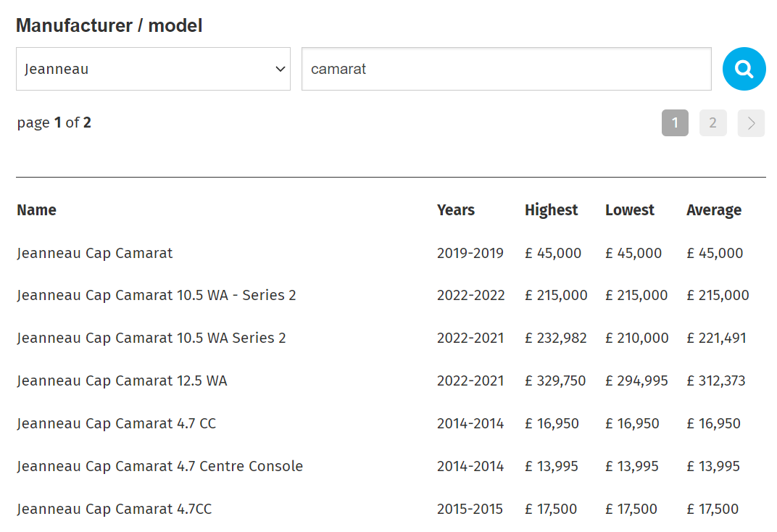This screenshot has width=777, height=532.
Task: Click the Name column header
Action: coord(37,210)
